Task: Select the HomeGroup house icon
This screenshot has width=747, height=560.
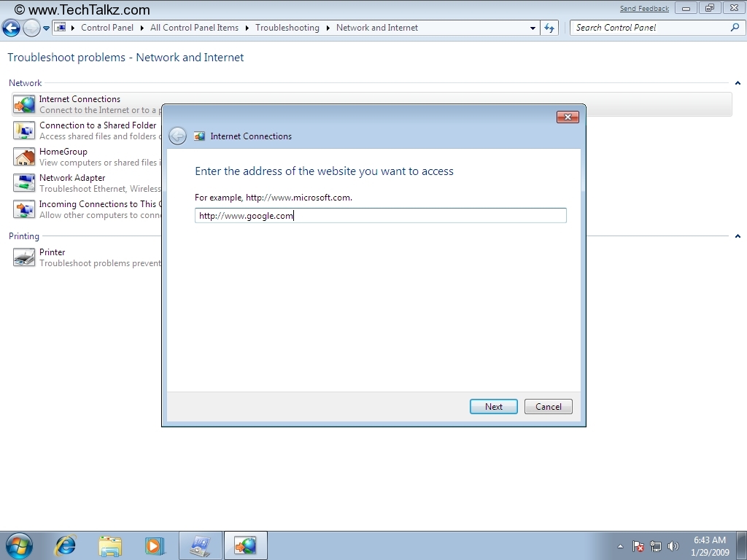Action: (24, 157)
